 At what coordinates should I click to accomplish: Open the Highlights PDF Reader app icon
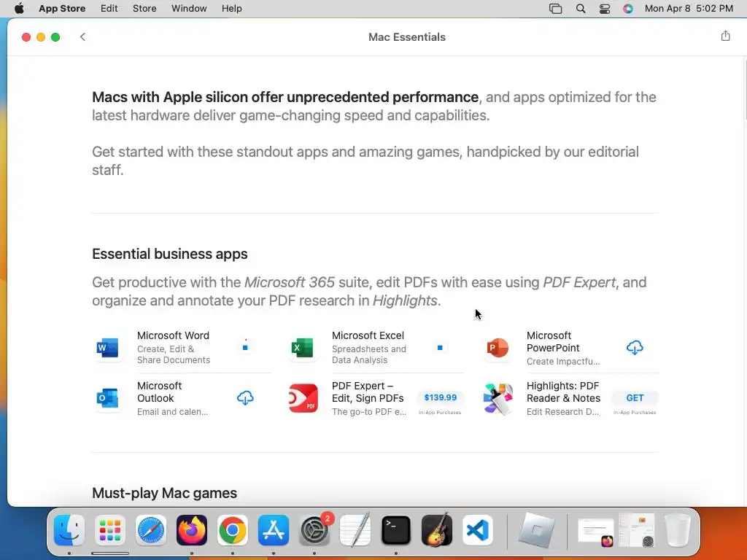click(498, 398)
